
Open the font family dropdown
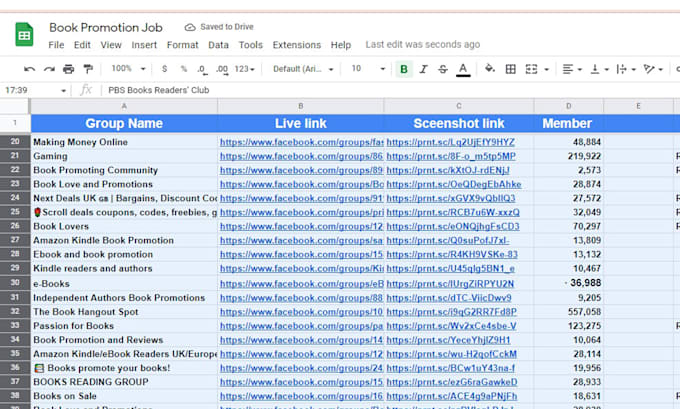tap(303, 69)
